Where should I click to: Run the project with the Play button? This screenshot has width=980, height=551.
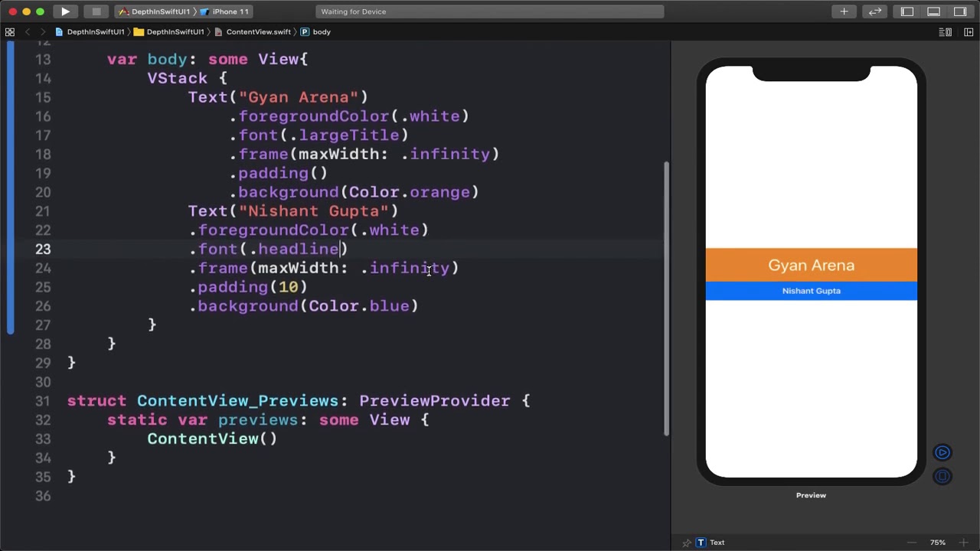(x=65, y=11)
